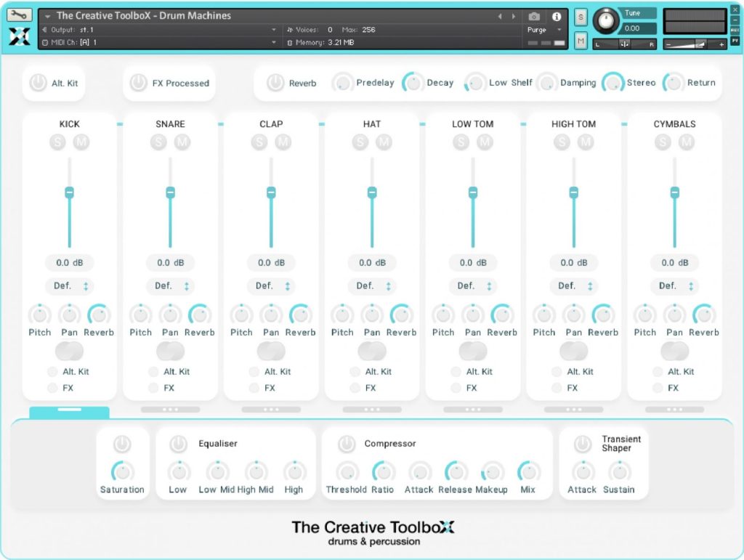The width and height of the screenshot is (744, 560).
Task: Open the wrench instrument edit icon
Action: [x=19, y=15]
